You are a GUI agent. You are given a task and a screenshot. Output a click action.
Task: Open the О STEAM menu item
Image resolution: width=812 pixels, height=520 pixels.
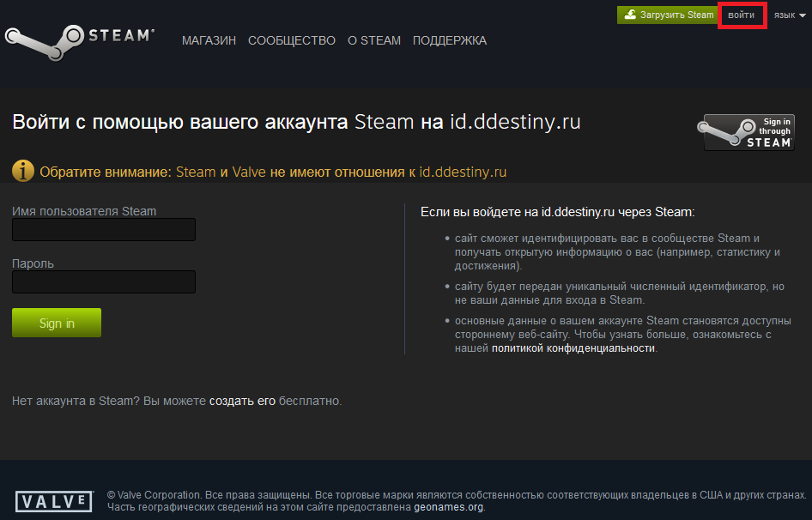click(x=374, y=40)
